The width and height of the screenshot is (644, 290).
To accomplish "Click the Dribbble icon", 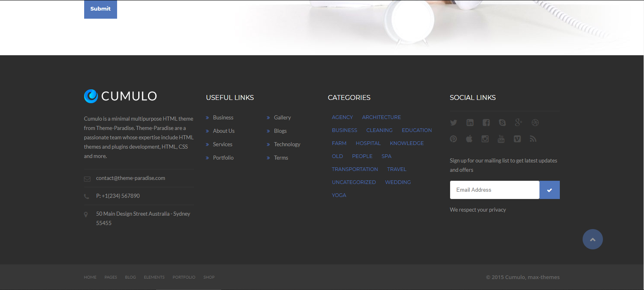I will point(535,123).
